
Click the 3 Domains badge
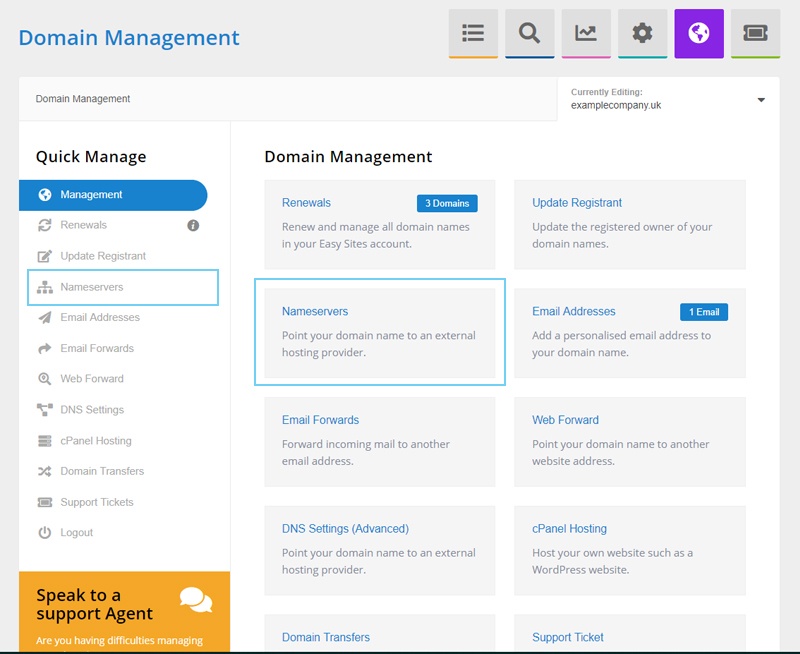pyautogui.click(x=447, y=204)
